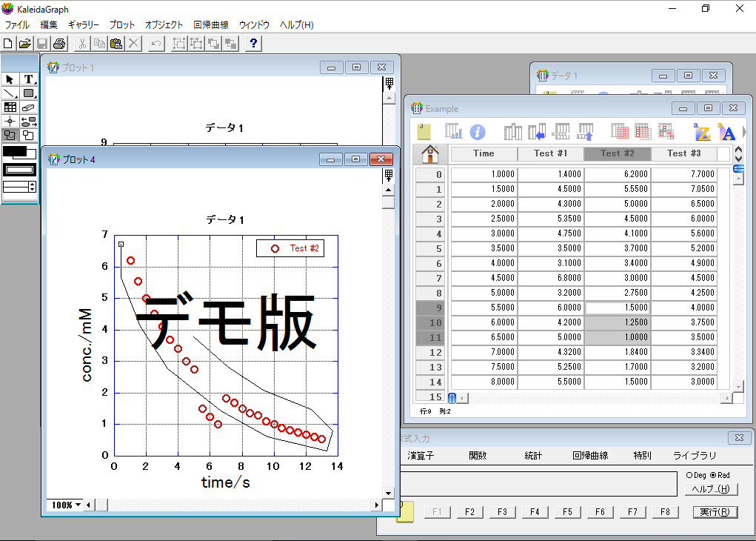Click the 実行(R) run button

715,512
